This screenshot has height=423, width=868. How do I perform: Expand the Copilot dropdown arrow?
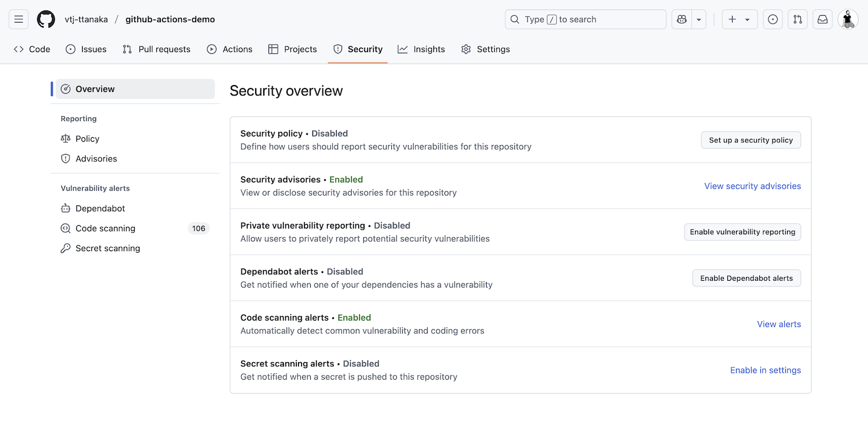[699, 19]
